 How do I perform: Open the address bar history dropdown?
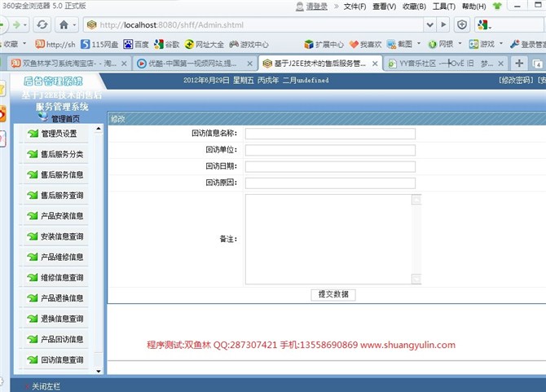pyautogui.click(x=430, y=24)
